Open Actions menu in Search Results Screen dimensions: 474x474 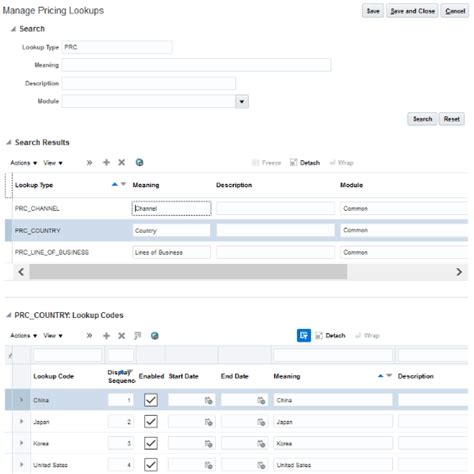click(23, 163)
